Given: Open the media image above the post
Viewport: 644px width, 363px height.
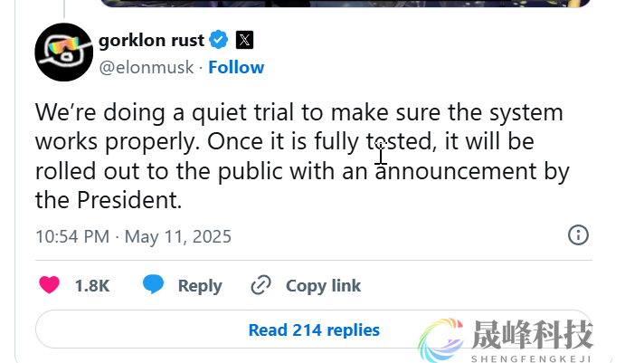Looking at the screenshot, I should tap(344, 3).
